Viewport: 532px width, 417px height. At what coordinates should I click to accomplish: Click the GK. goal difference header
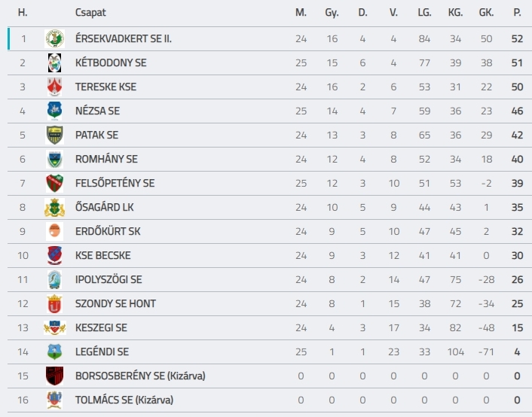pos(486,13)
